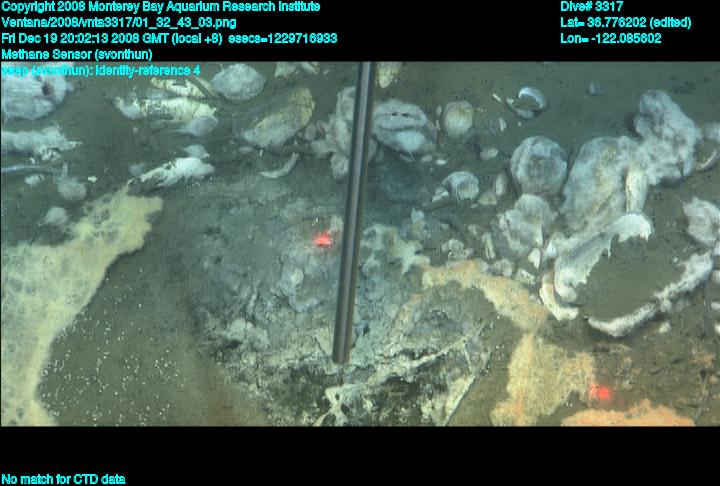The width and height of the screenshot is (720, 486).
Task: Select the 'Methane Sensor (svonthun)' annotation
Action: click(x=77, y=54)
